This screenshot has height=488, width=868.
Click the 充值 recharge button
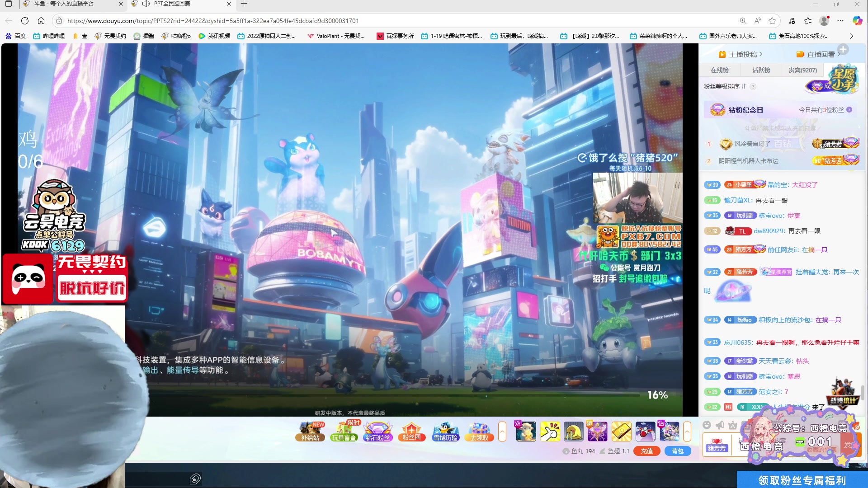point(647,451)
